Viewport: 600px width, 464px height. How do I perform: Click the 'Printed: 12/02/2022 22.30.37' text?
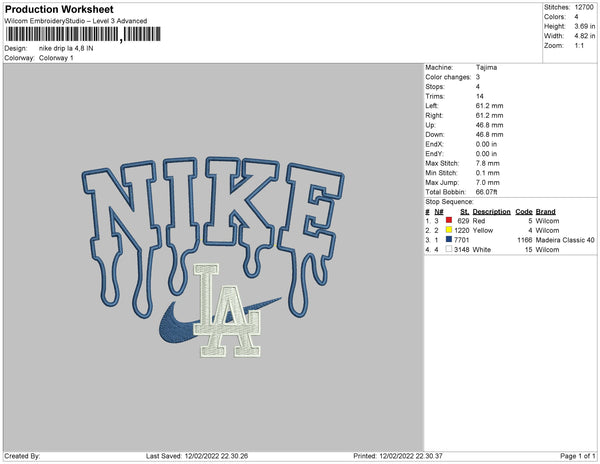tap(398, 456)
